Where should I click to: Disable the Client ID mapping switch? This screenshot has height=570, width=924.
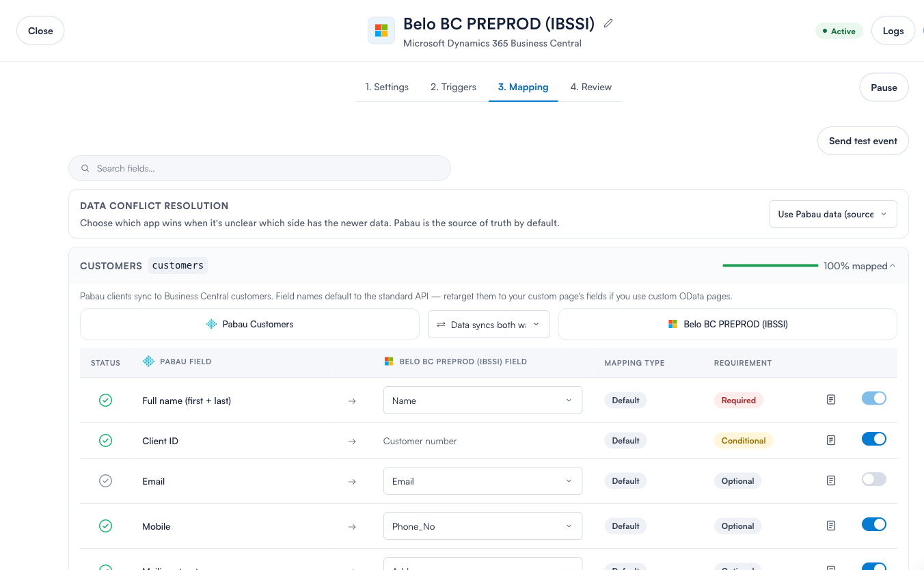tap(874, 439)
